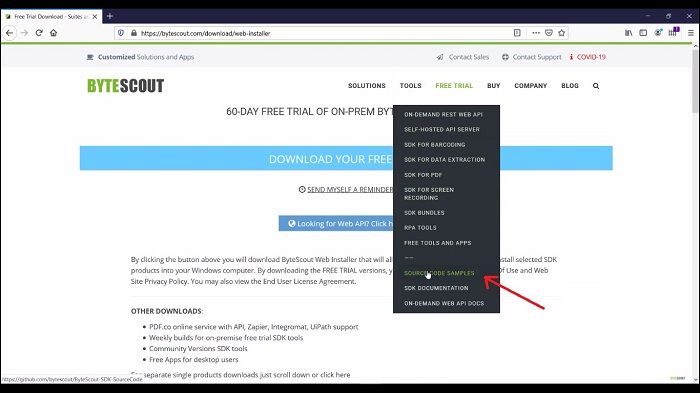The height and width of the screenshot is (393, 700).
Task: Open Community Versions SDK tools link
Action: coord(198,348)
